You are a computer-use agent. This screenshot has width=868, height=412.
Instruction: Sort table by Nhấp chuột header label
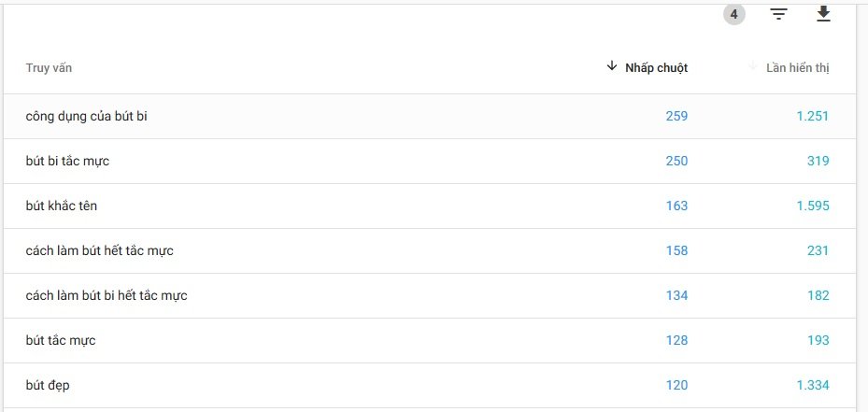pyautogui.click(x=656, y=68)
